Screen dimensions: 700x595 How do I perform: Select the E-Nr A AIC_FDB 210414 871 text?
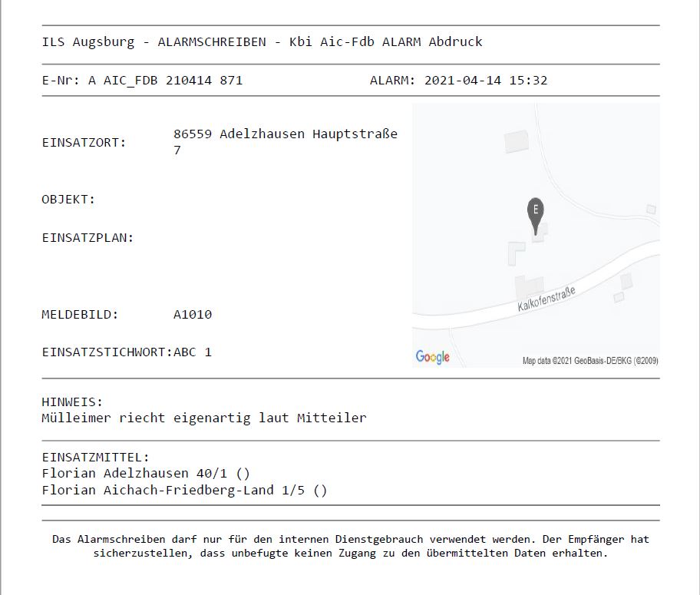pyautogui.click(x=142, y=80)
